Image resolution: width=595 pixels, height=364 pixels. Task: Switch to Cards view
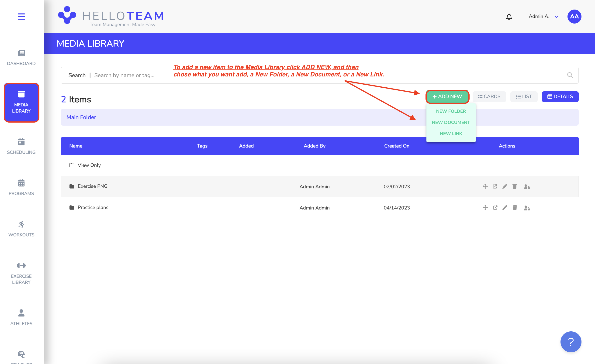click(489, 96)
